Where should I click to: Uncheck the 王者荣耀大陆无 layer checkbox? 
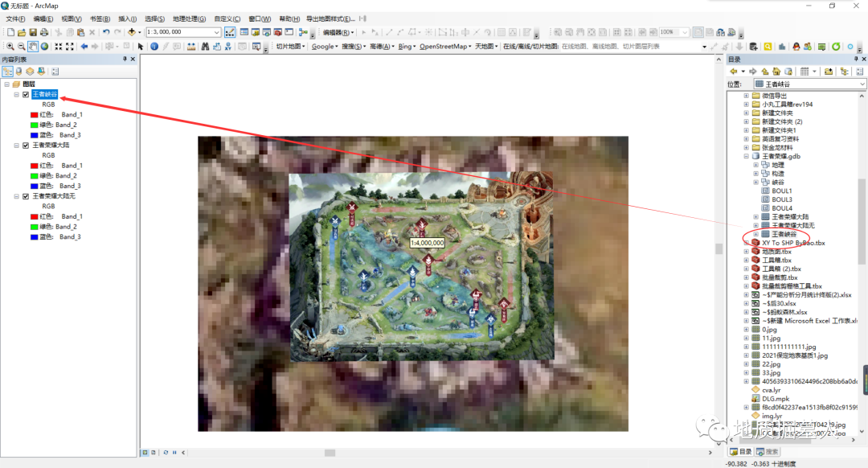coord(26,197)
